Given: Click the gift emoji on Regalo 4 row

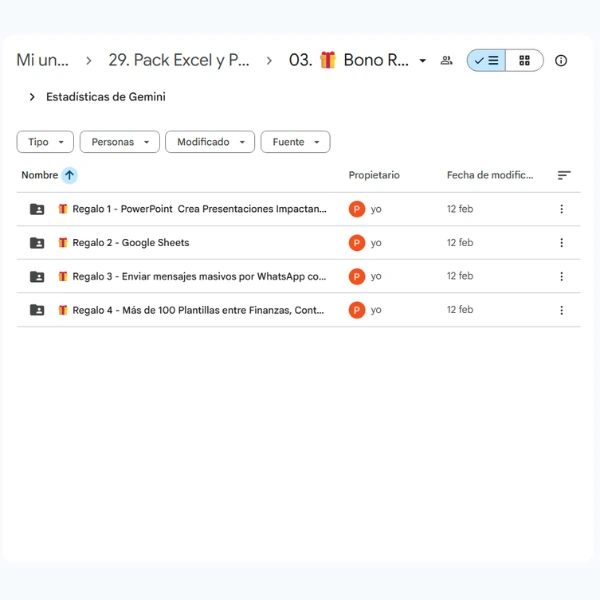Looking at the screenshot, I should 63,310.
